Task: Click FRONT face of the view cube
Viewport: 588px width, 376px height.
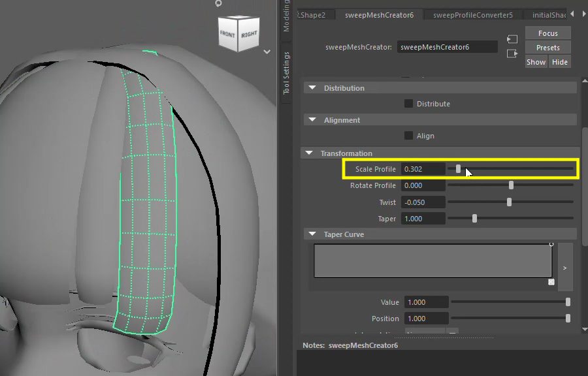Action: point(228,34)
